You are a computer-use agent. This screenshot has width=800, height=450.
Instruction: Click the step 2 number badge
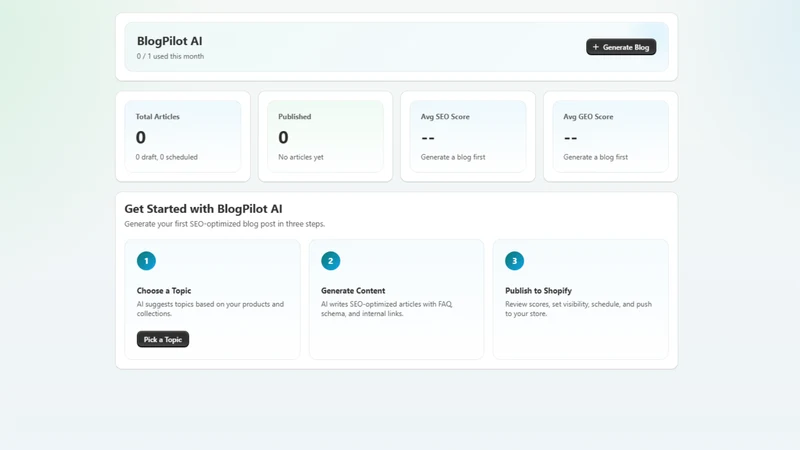tap(331, 261)
